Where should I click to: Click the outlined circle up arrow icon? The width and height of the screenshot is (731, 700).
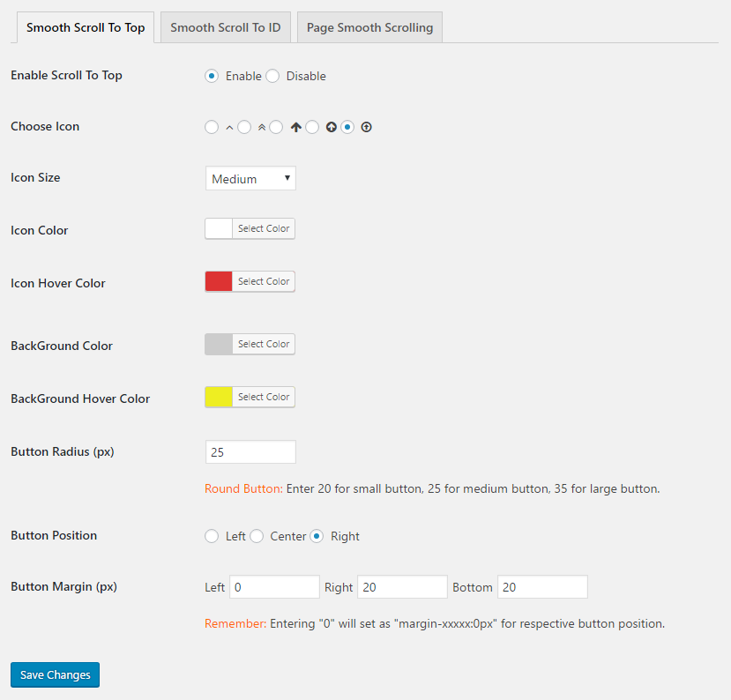click(x=367, y=127)
